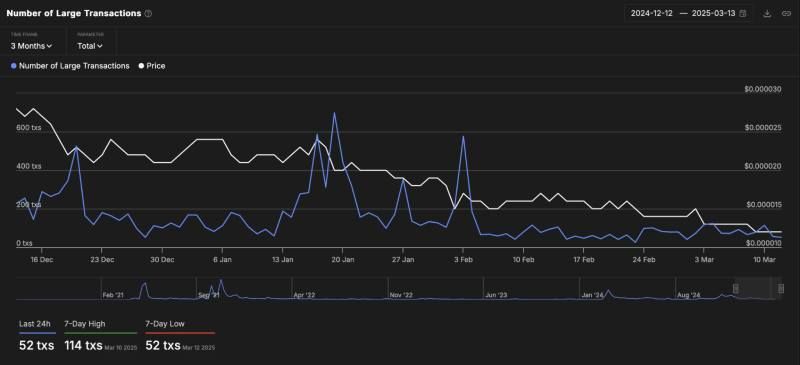Screen dimensions: 800x365
Task: Click the 2025-03-13 end date field
Action: [713, 14]
